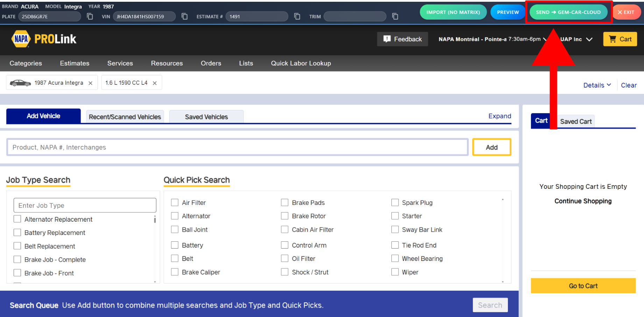Check Brake Job - Complete
The width and height of the screenshot is (644, 317).
(17, 259)
